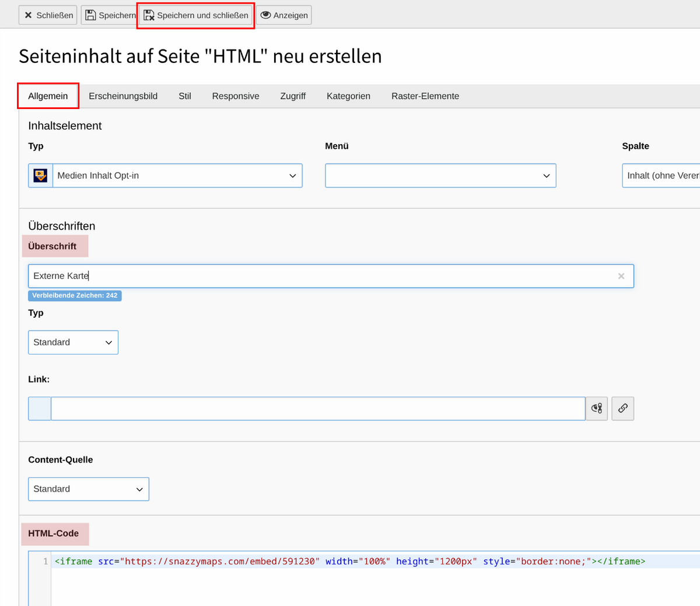This screenshot has height=606, width=700.
Task: Open the link browser chain icon
Action: point(622,408)
